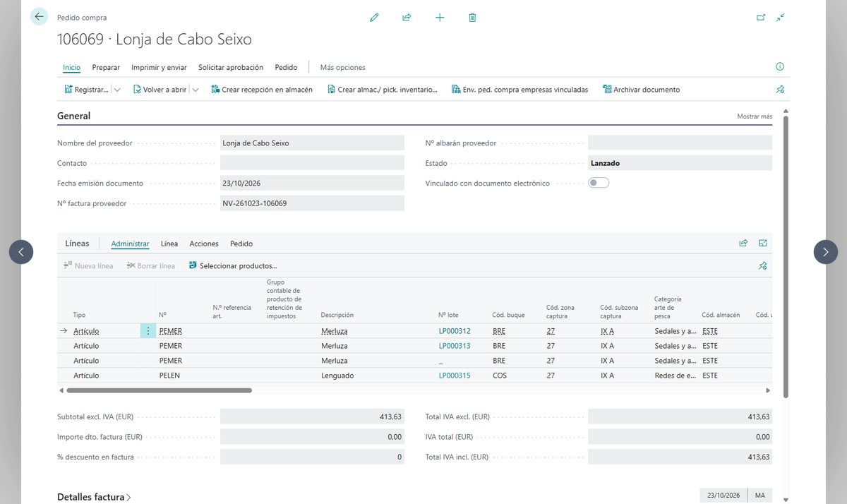Open lot LP000315 link
The width and height of the screenshot is (847, 504).
pyautogui.click(x=455, y=376)
